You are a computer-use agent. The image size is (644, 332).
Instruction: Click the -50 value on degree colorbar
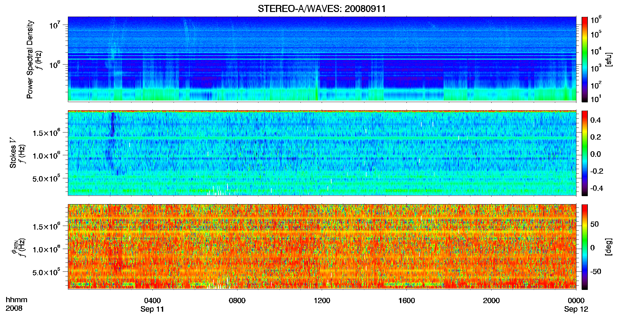pos(596,272)
